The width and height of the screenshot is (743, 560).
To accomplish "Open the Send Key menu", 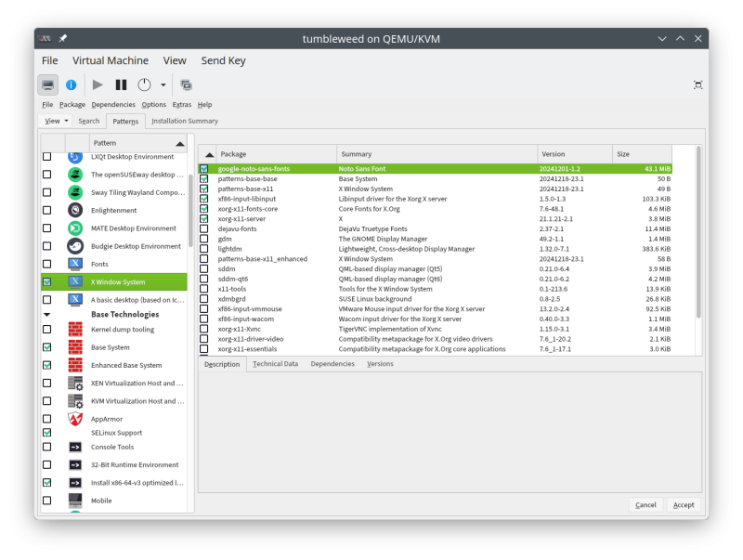I will click(x=223, y=60).
